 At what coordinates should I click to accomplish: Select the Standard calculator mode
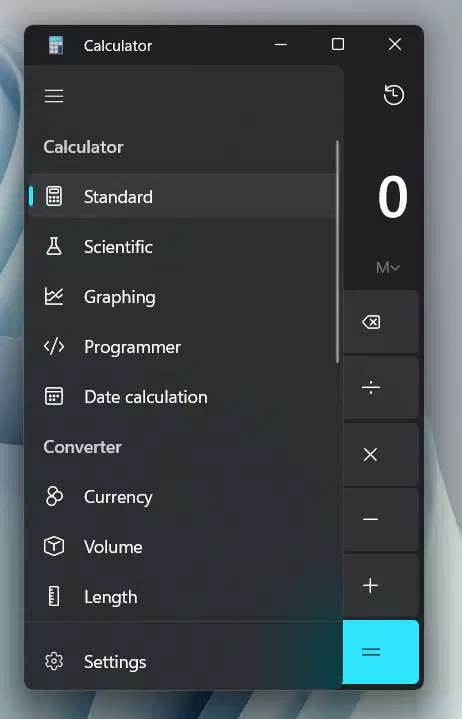pyautogui.click(x=183, y=197)
